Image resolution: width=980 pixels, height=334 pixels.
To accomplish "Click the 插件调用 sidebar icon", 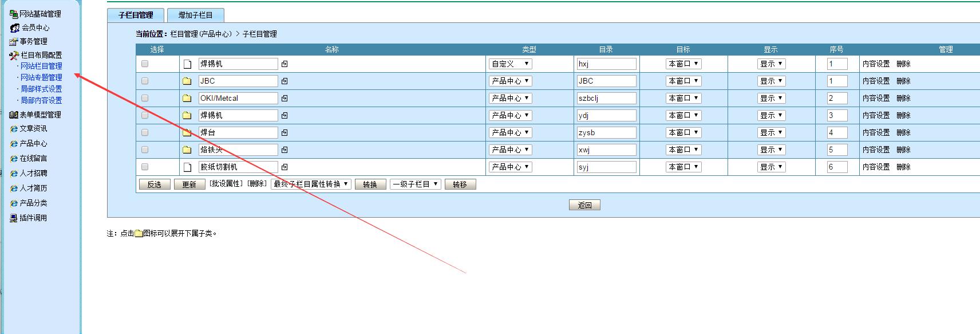I will 14,218.
